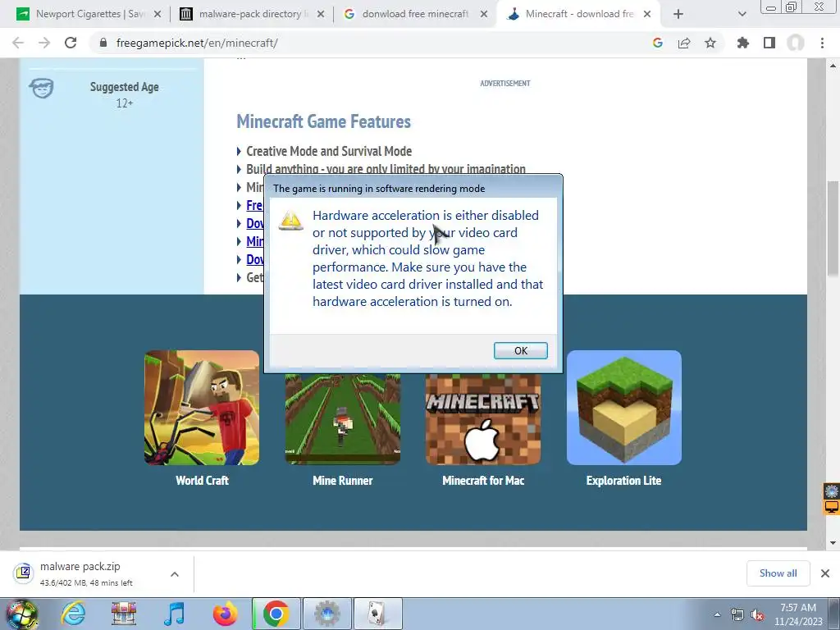Click the playing cards taskbar icon
Image resolution: width=840 pixels, height=630 pixels.
(378, 614)
